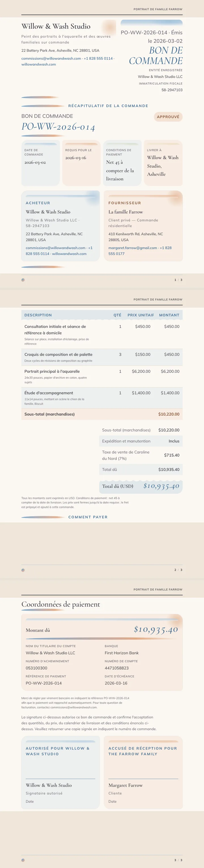The width and height of the screenshot is (204, 868).
Task: Click the Description column header
Action: click(38, 315)
